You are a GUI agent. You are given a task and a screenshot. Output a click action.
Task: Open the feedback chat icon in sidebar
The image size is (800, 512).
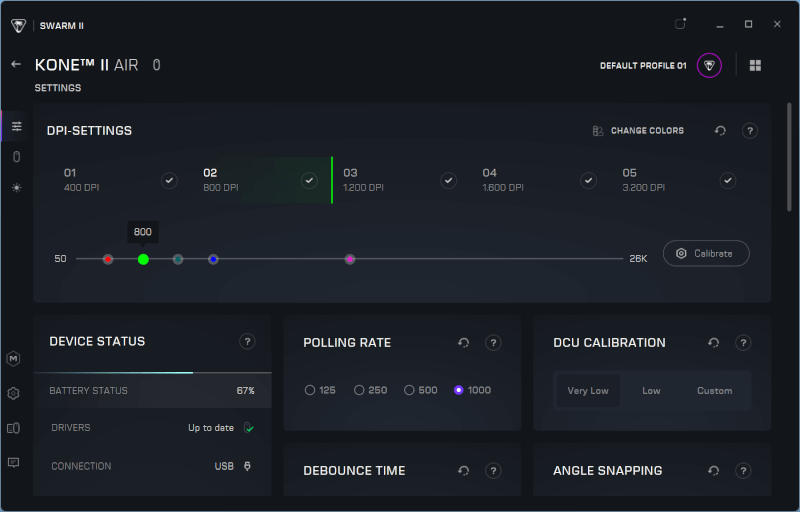[14, 463]
